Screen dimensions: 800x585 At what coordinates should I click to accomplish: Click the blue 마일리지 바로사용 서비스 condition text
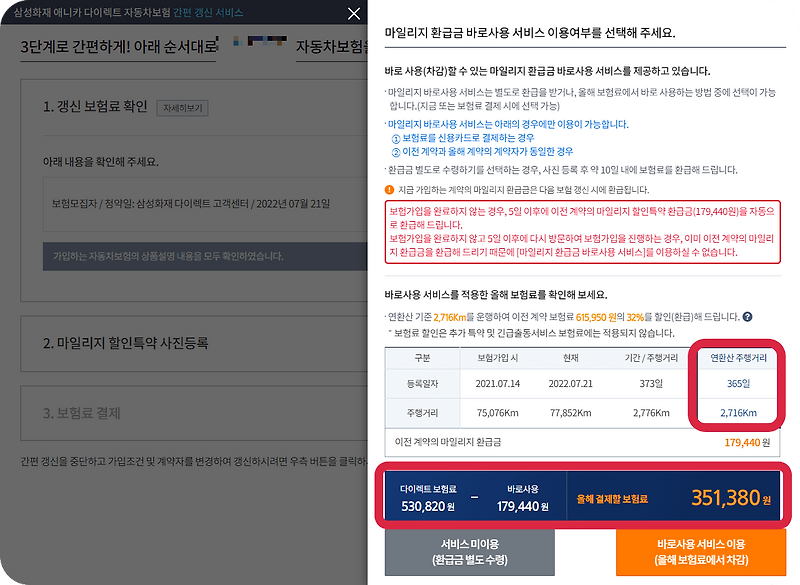tap(507, 124)
